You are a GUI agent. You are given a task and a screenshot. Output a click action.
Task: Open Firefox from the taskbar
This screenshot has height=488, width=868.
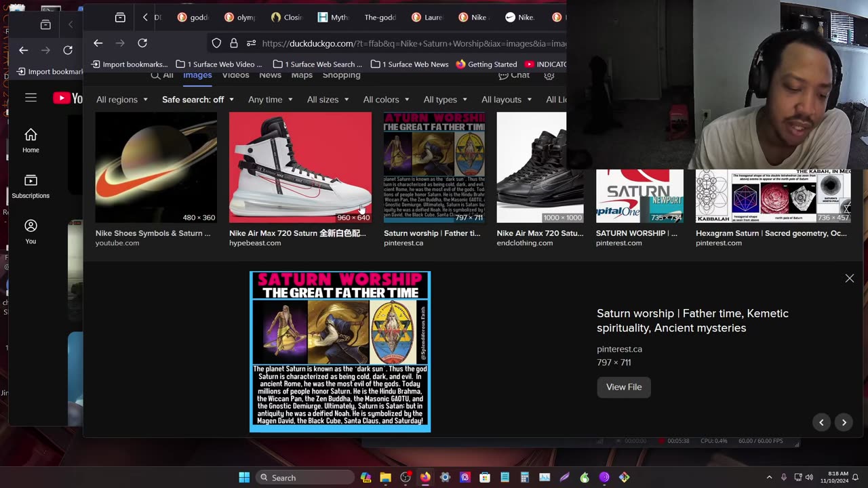425,477
